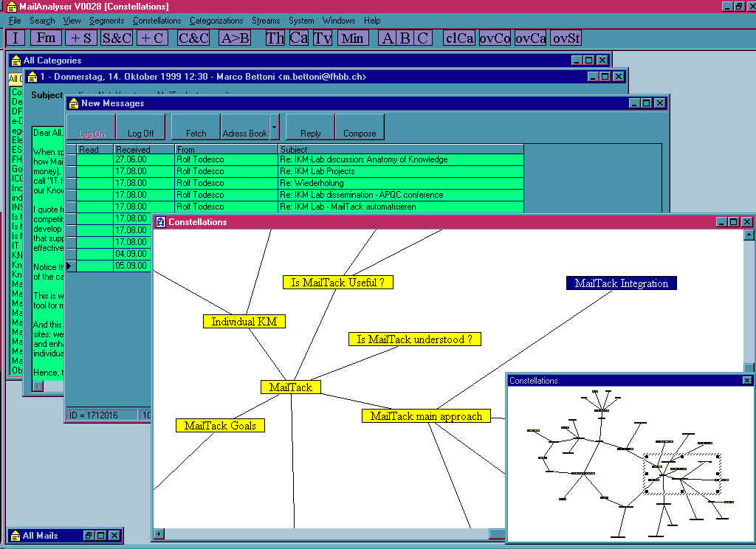The width and height of the screenshot is (756, 549).
Task: Click the ovCo toolbar icon
Action: [495, 38]
